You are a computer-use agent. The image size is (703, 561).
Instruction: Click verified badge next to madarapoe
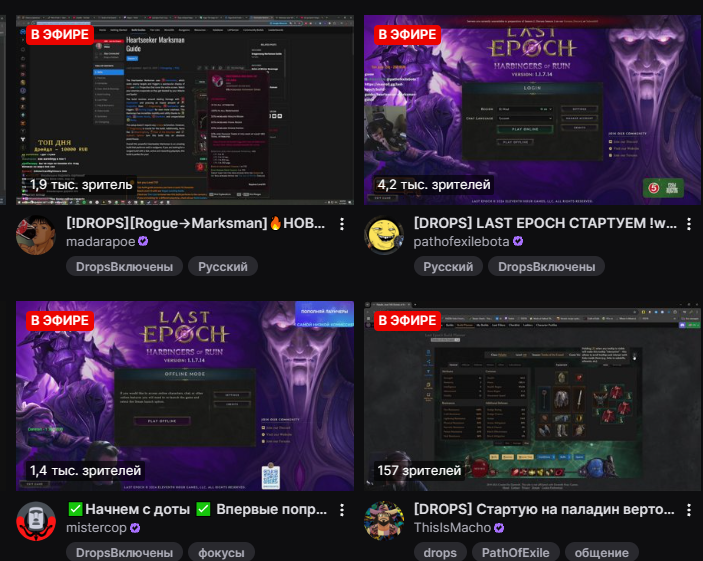tap(143, 242)
